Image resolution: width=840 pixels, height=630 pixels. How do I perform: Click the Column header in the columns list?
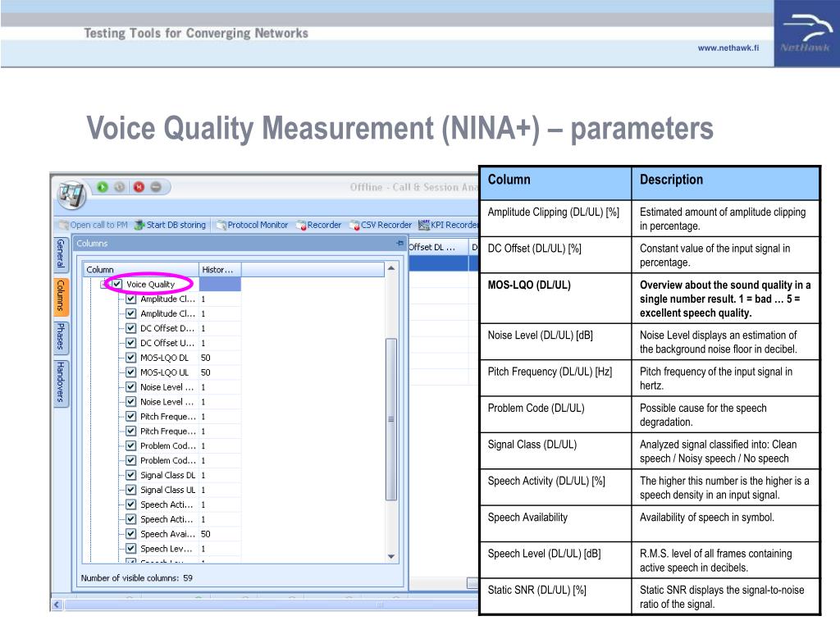tap(141, 269)
